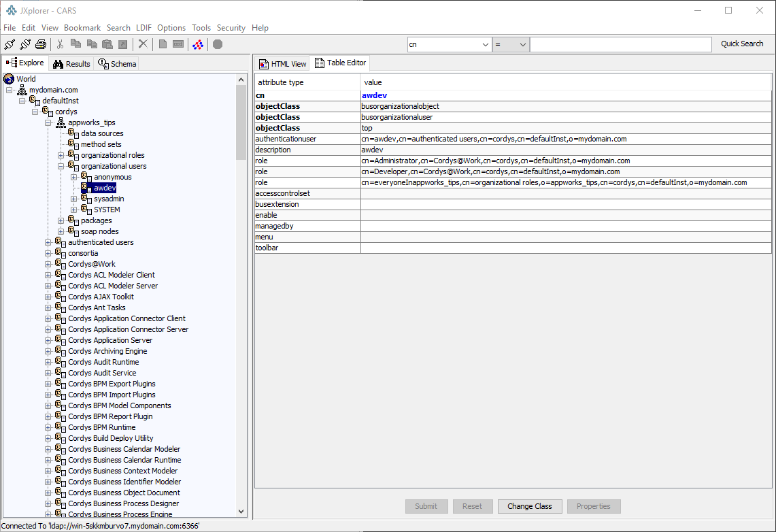Switch to the Schema tab
This screenshot has width=776, height=532.
tap(117, 64)
